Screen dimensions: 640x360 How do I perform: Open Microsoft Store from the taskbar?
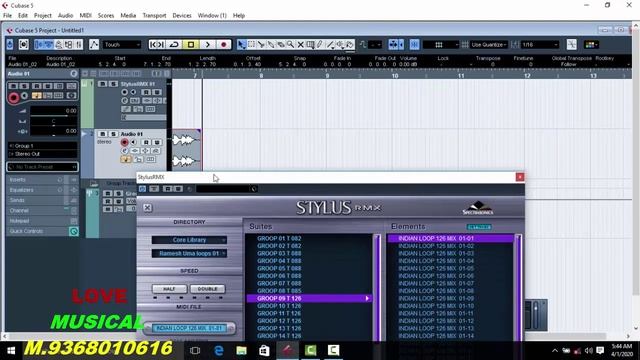coord(264,350)
